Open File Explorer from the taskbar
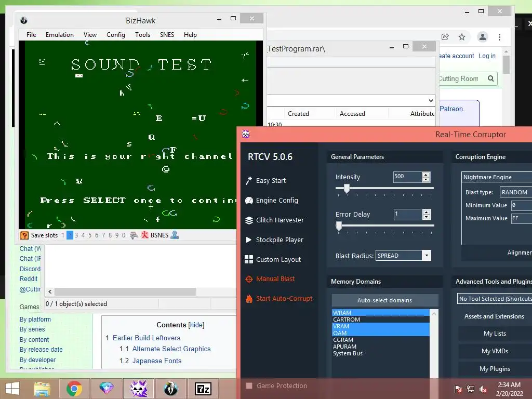This screenshot has height=399, width=532. [x=42, y=389]
